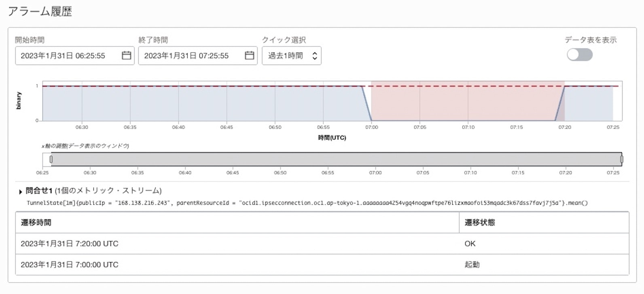The width and height of the screenshot is (644, 294).
Task: Click the 開始時間 date input field
Action: tap(75, 56)
